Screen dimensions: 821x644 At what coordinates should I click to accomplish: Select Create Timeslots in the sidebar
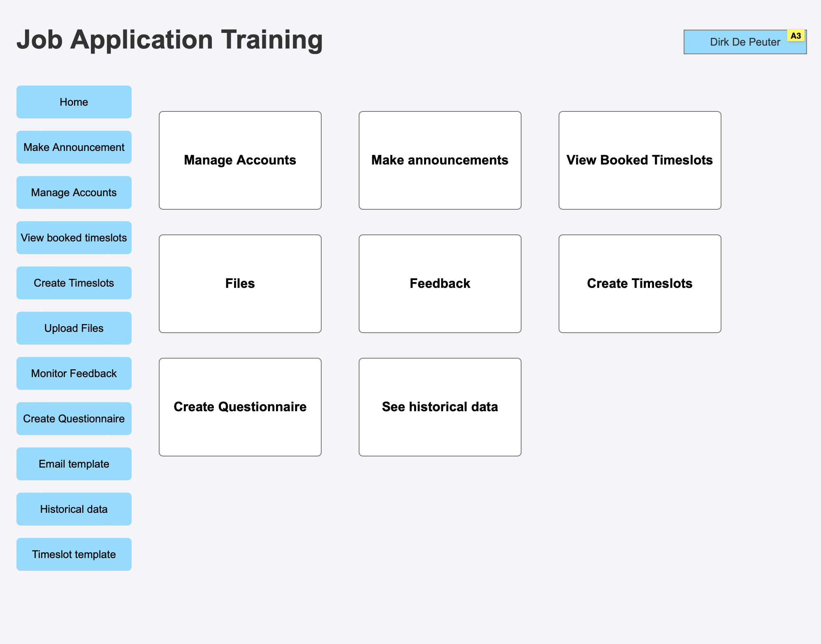[74, 283]
